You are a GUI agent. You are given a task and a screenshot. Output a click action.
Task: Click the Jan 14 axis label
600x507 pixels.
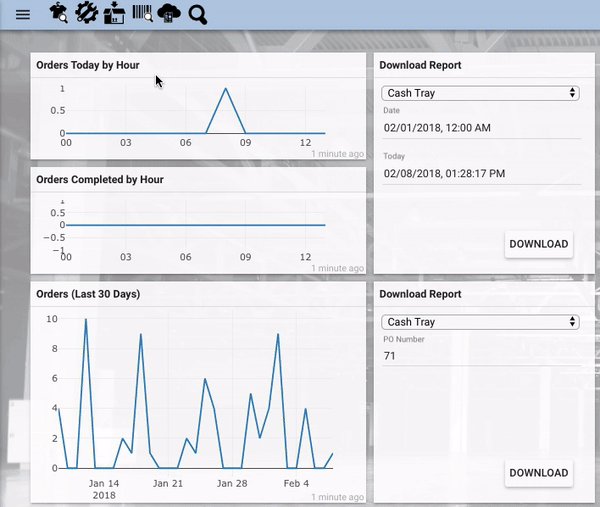pos(104,483)
